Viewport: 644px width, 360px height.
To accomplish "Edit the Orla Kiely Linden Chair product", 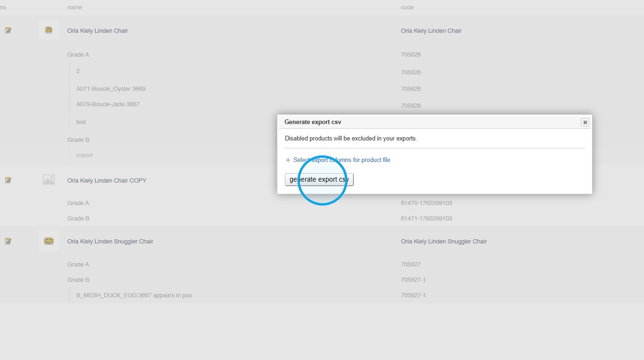I will tap(8, 30).
